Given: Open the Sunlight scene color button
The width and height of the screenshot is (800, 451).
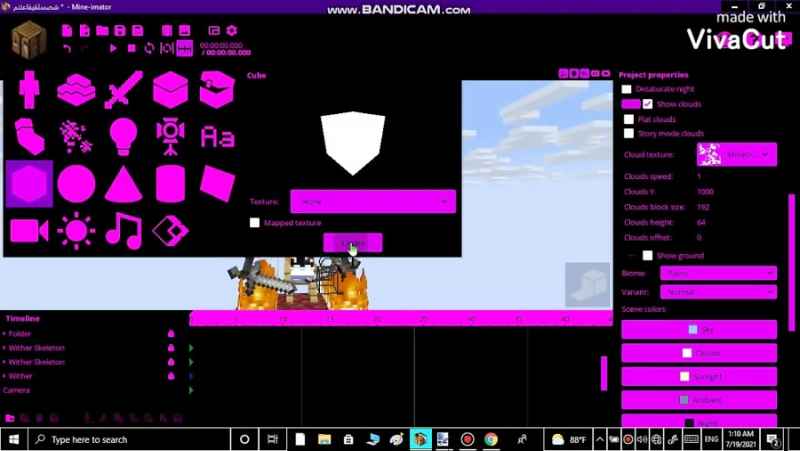Looking at the screenshot, I should pos(699,377).
